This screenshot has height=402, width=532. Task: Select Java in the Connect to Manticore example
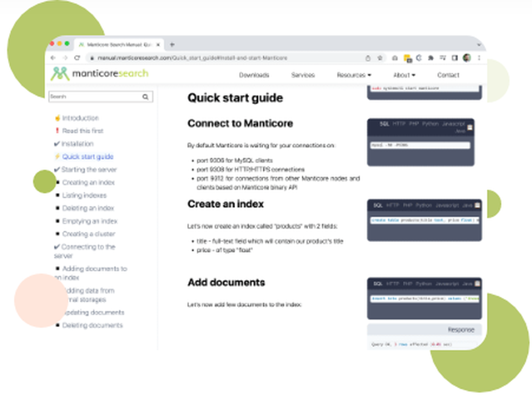tap(460, 131)
